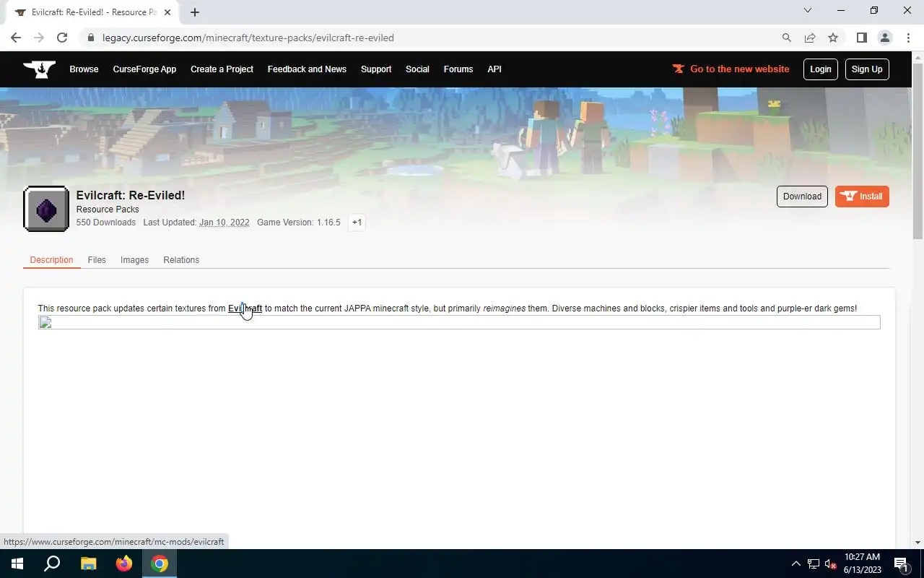Open Chrome side panel

(861, 38)
